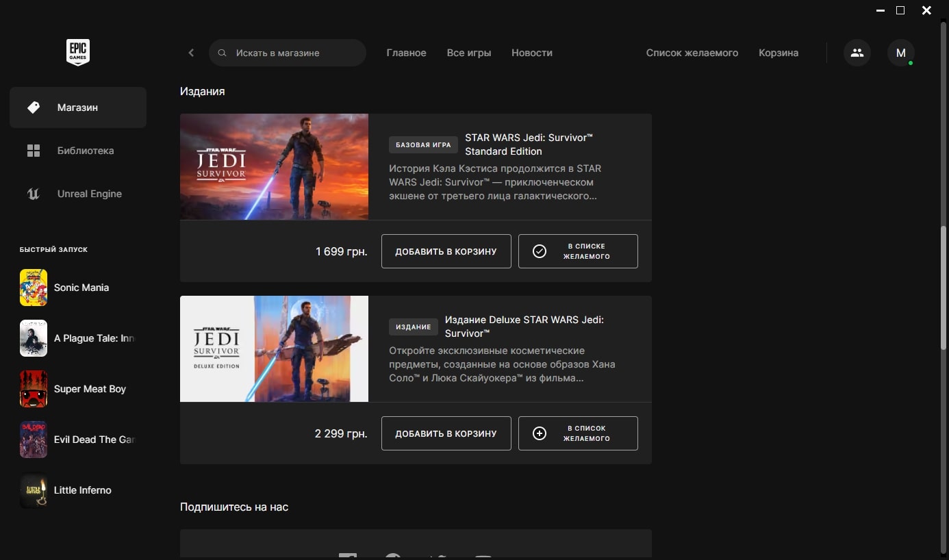949x560 pixels.
Task: Close the Epic Games window
Action: click(x=926, y=10)
